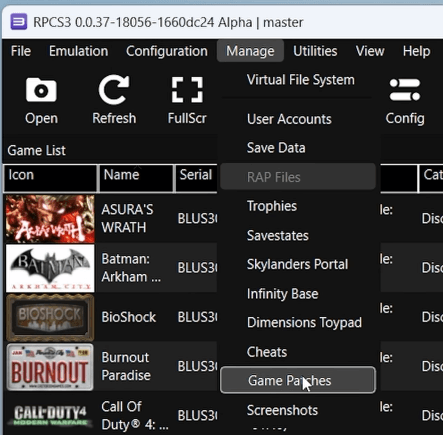Image resolution: width=443 pixels, height=435 pixels.
Task: Open the Configuration menu
Action: point(167,51)
